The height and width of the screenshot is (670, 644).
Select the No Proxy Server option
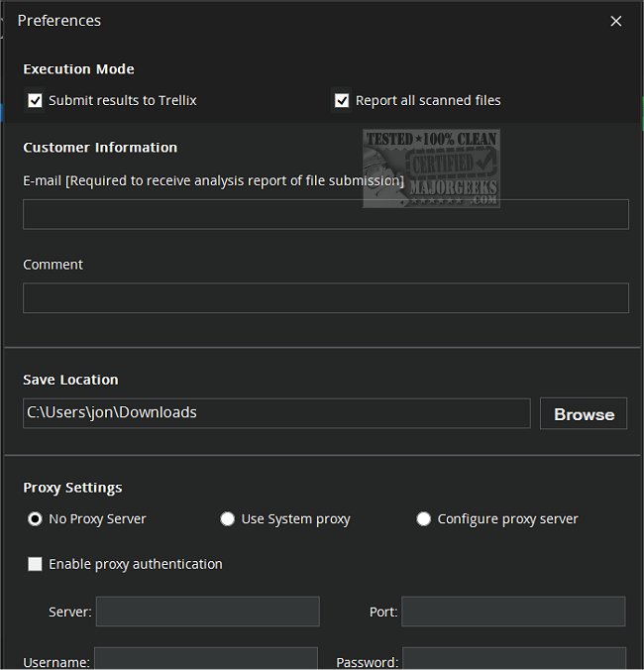(x=36, y=518)
